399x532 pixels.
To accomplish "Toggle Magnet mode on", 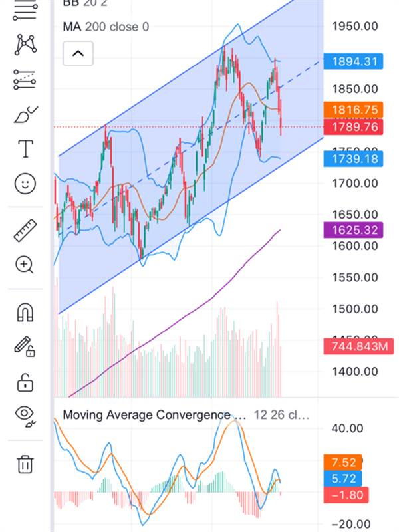I will (x=25, y=312).
